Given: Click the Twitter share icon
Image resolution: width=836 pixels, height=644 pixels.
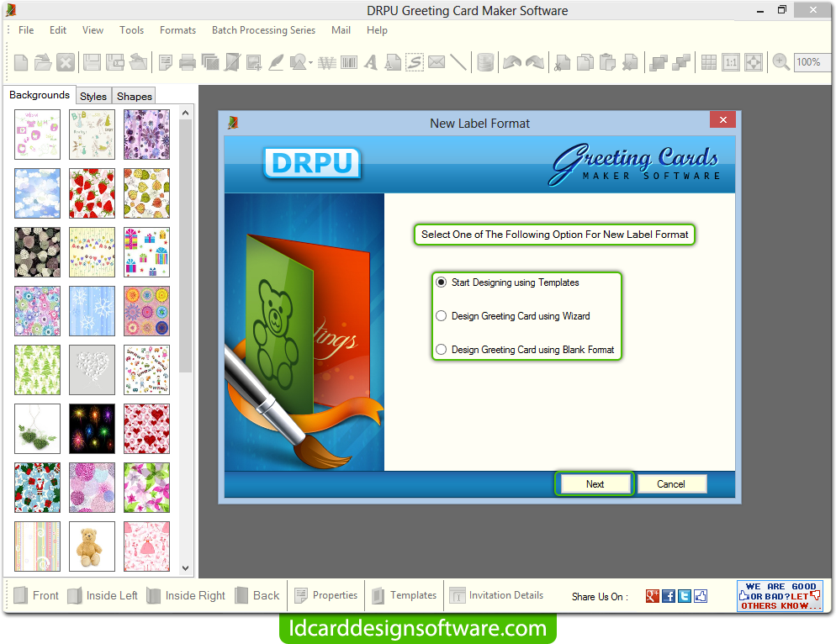Looking at the screenshot, I should click(x=685, y=596).
